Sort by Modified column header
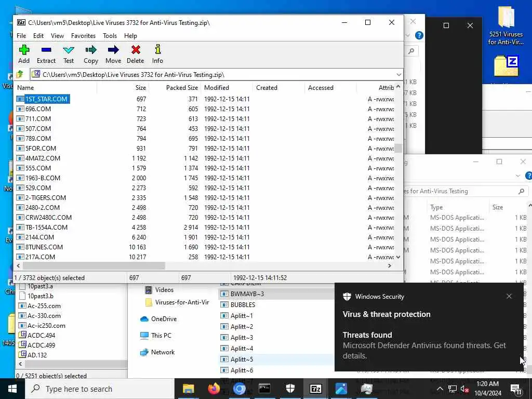 227,87
